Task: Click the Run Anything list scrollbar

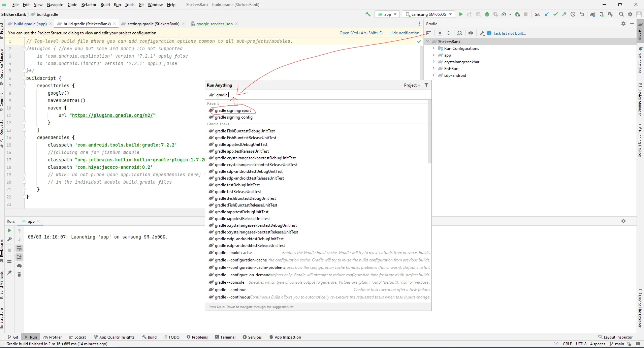Action: coord(429,131)
